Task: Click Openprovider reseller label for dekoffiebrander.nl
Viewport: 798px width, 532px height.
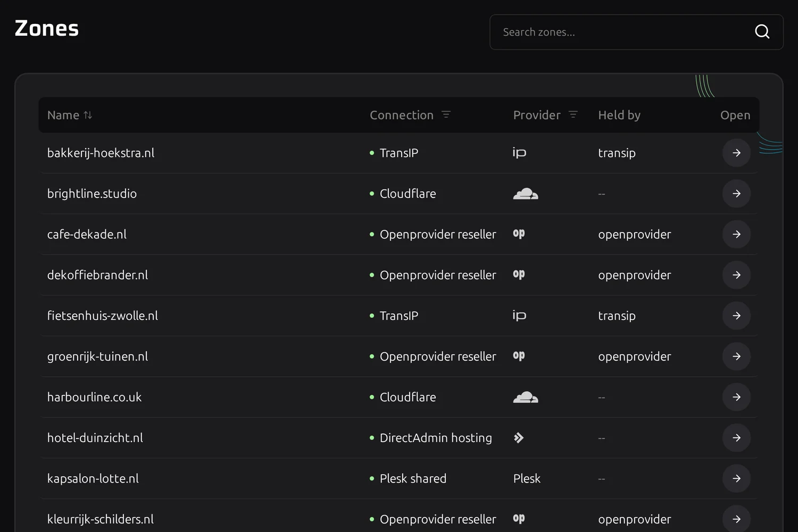Action: pyautogui.click(x=438, y=275)
